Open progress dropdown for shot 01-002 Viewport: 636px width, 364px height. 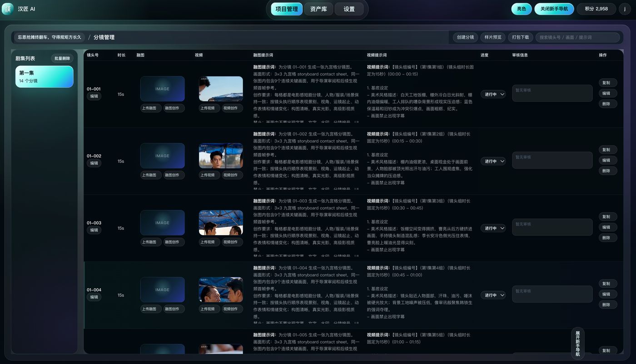coord(493,161)
